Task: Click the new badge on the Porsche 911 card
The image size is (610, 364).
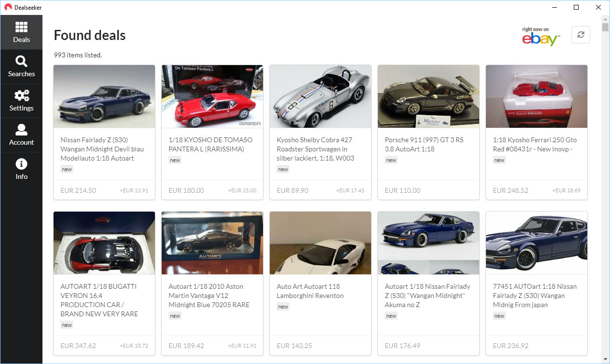Action: tap(391, 160)
